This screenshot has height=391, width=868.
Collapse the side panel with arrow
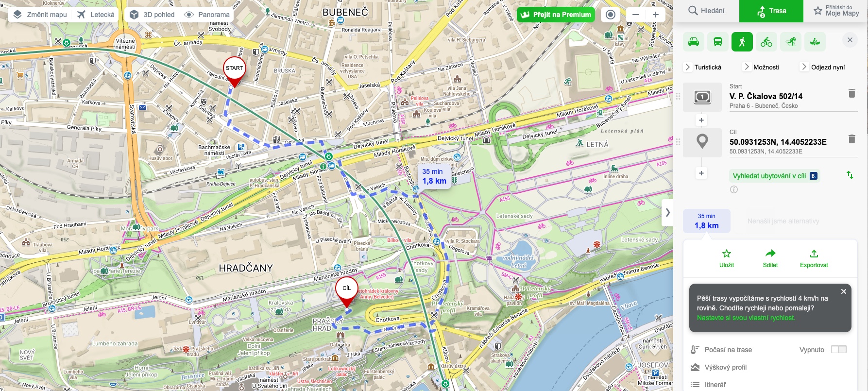pos(667,212)
